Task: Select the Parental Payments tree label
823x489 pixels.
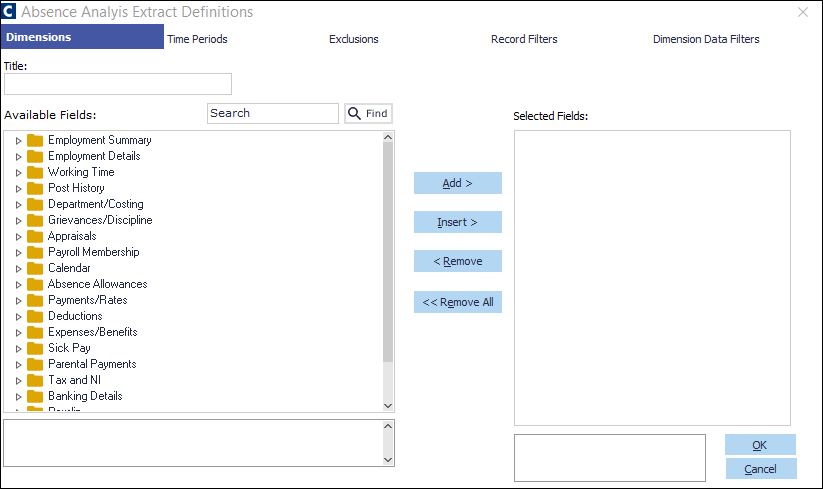Action: [x=92, y=364]
